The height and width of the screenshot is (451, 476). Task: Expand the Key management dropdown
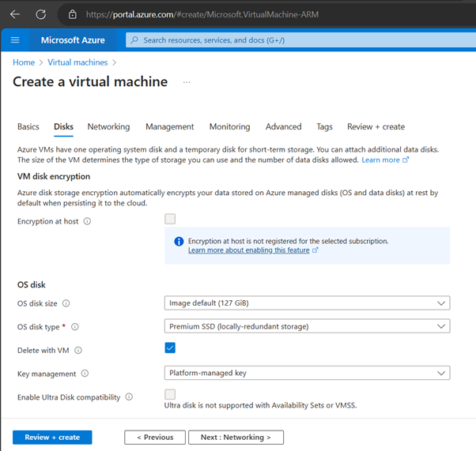[x=307, y=373]
